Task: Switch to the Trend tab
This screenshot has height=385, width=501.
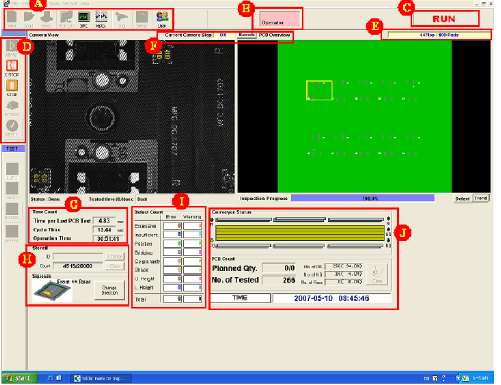Action: pos(481,198)
